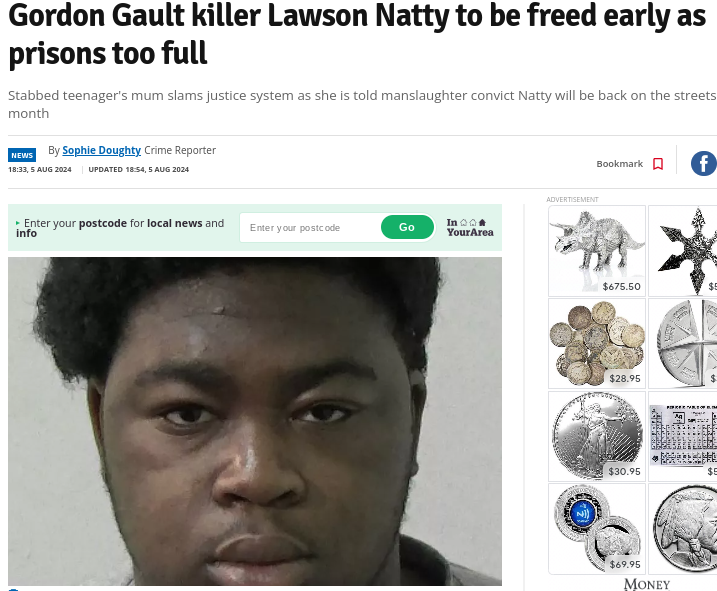Open the old coins pile ad $28.95
717x591 pixels.
click(x=597, y=343)
